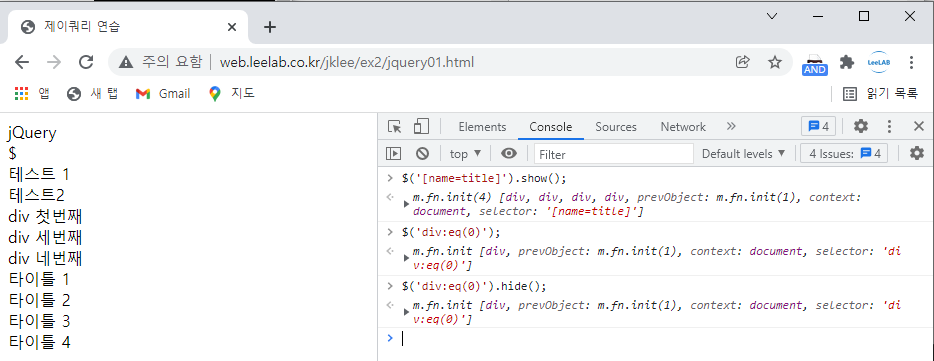Bookmark this page with star icon
Image resolution: width=934 pixels, height=361 pixels.
(774, 62)
